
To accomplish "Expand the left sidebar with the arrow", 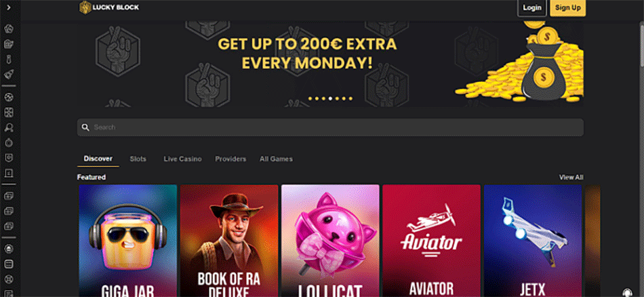I will point(9,7).
